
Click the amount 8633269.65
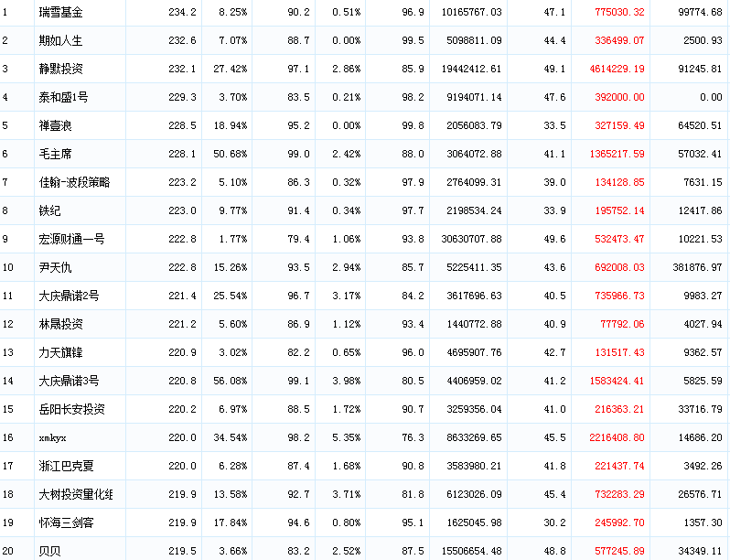475,438
